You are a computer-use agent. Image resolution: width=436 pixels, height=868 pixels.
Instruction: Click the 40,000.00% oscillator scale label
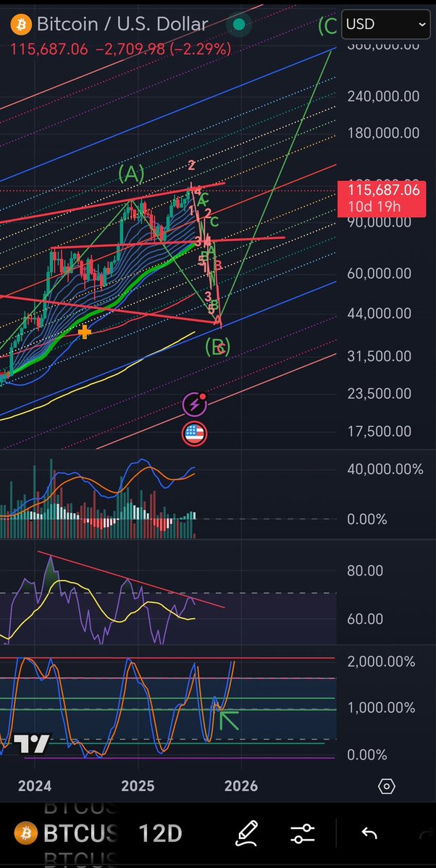(385, 469)
